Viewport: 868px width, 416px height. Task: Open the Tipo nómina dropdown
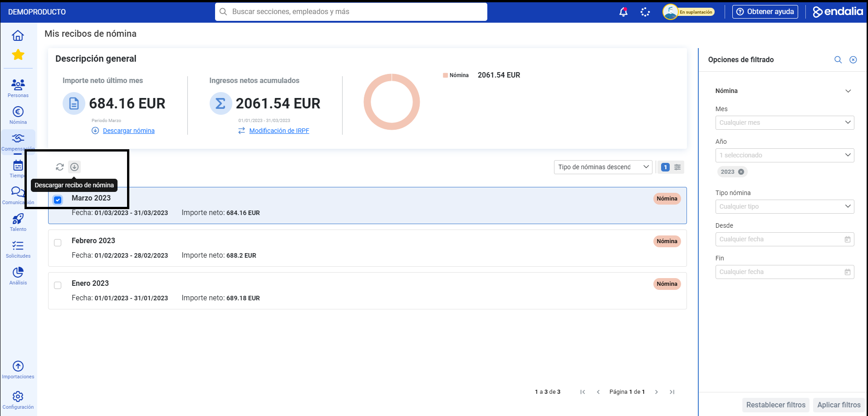(785, 206)
